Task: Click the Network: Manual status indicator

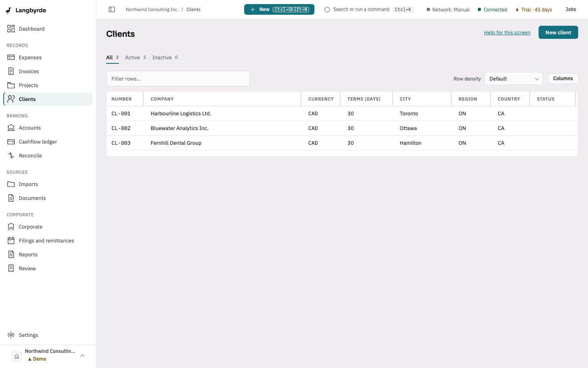Action: (448, 10)
